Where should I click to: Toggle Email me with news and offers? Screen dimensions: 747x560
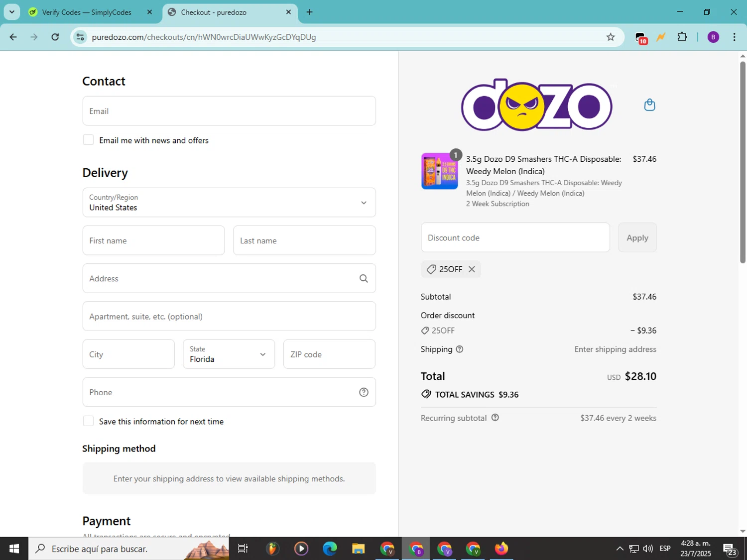tap(88, 140)
